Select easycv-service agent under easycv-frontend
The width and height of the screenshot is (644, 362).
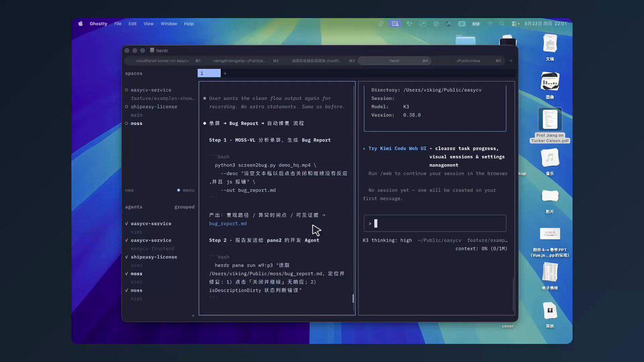[151, 240]
